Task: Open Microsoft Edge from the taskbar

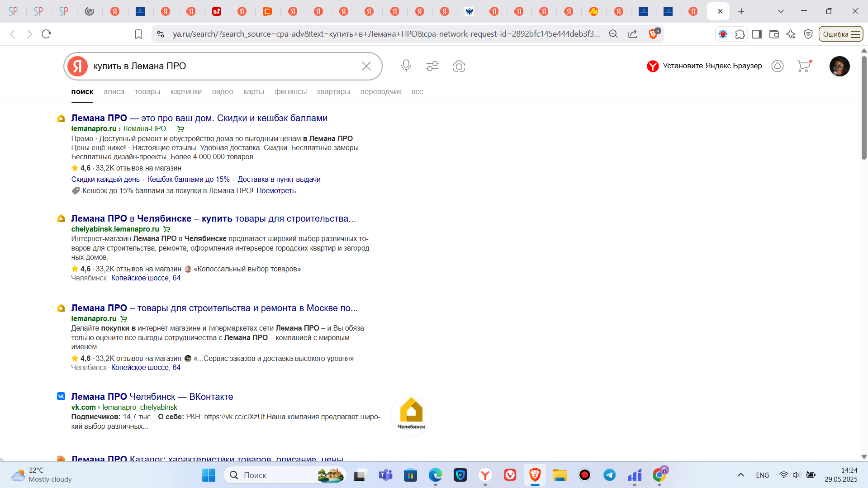Action: tap(435, 475)
